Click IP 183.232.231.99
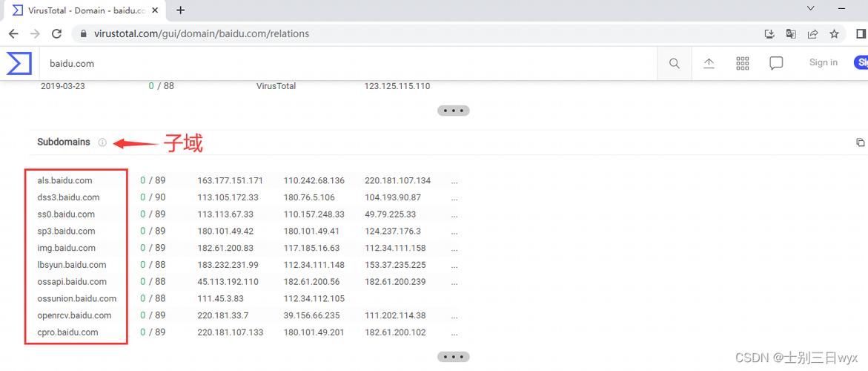868x371 pixels. click(228, 265)
